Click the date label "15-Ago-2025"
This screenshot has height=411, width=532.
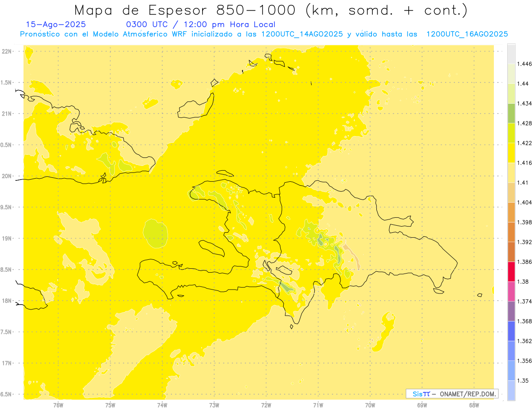56,24
